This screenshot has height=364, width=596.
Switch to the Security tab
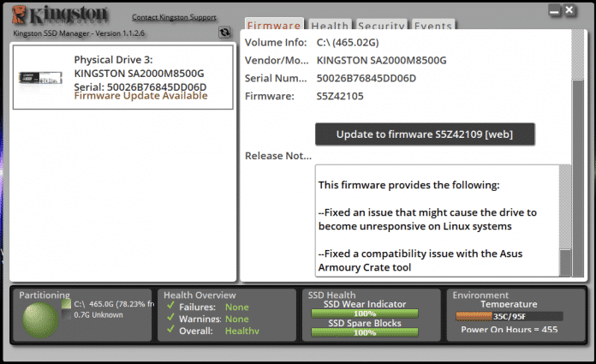point(381,25)
